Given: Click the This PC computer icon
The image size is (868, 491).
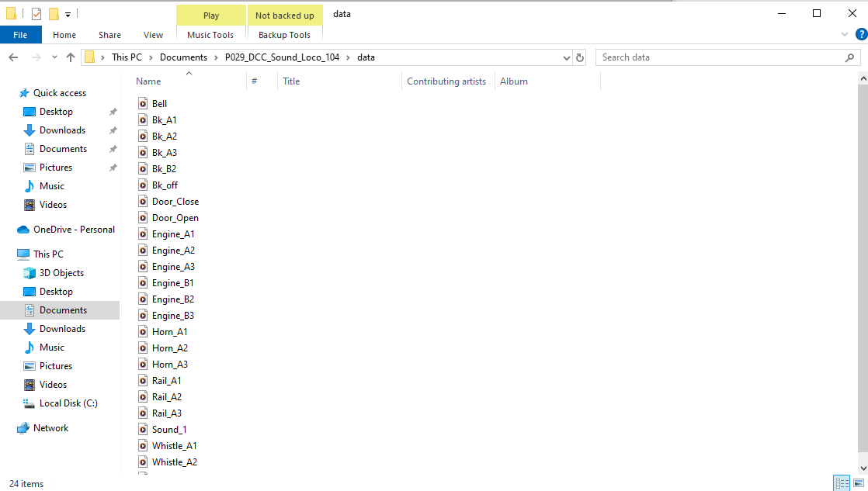Looking at the screenshot, I should [23, 254].
